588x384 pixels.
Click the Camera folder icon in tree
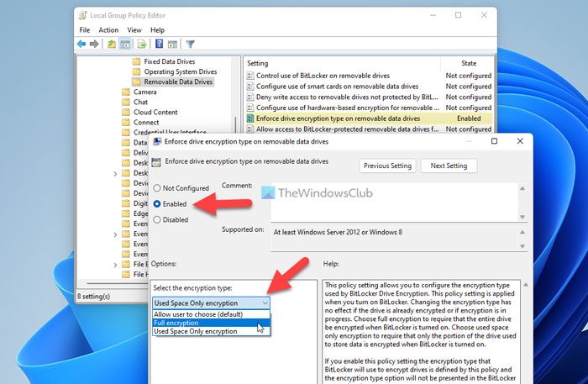point(126,92)
